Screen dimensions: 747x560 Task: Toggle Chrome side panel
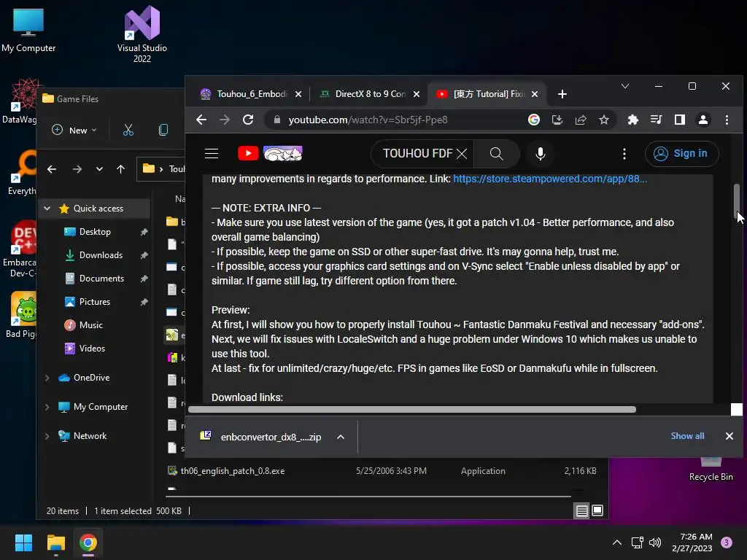point(680,120)
